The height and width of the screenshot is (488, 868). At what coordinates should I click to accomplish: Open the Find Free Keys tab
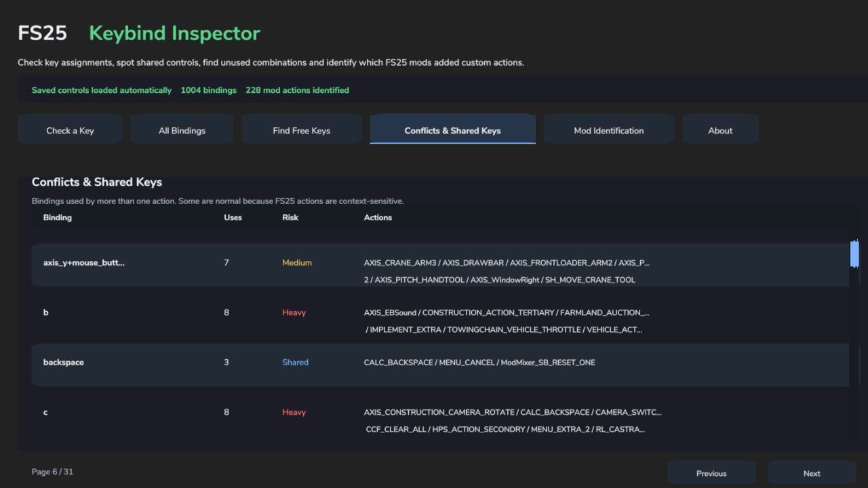(x=302, y=130)
